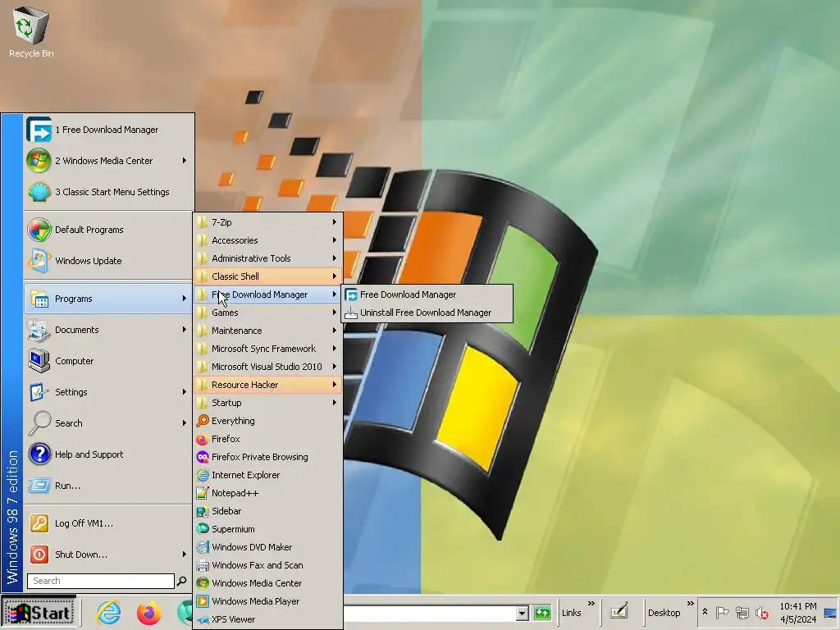Open Internet Explorer from the taskbar
The height and width of the screenshot is (630, 840).
click(x=109, y=613)
